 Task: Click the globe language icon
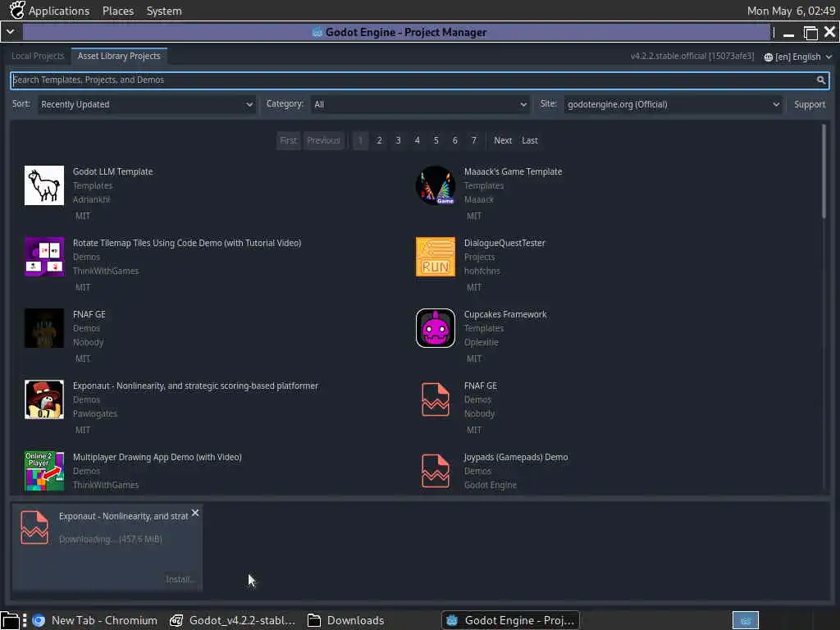pyautogui.click(x=768, y=57)
